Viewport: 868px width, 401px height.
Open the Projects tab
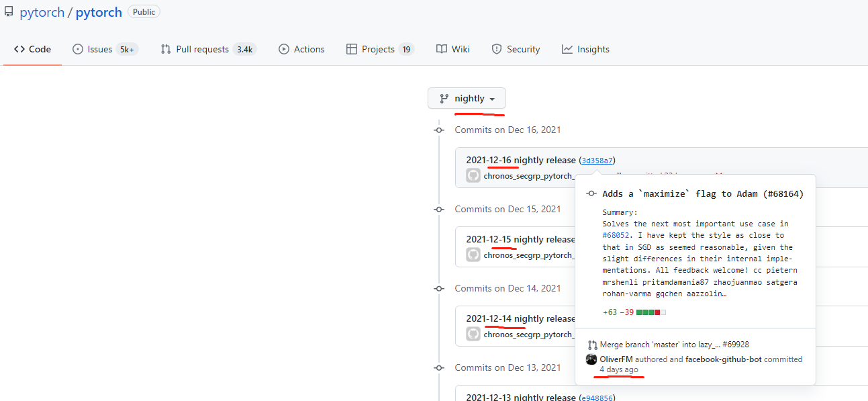tap(380, 49)
